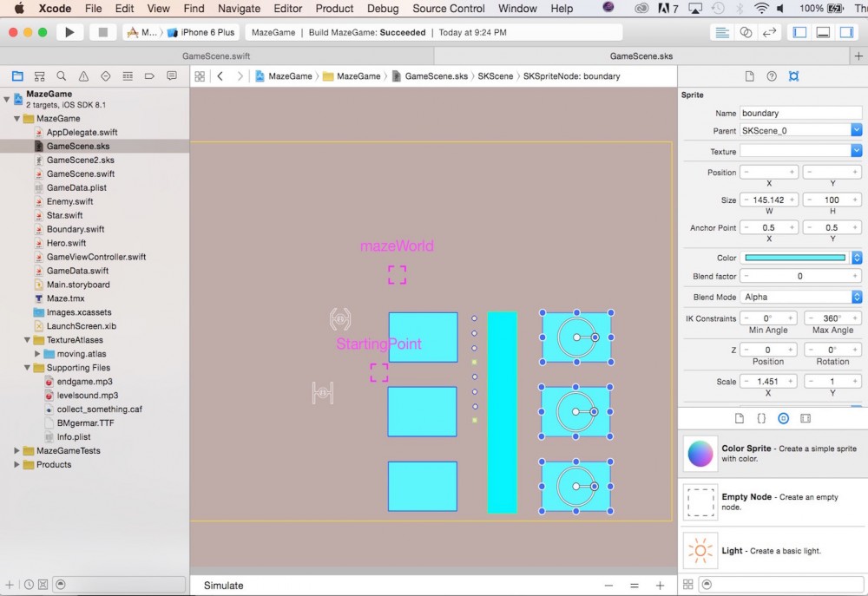This screenshot has height=596, width=868.
Task: Toggle the utilities panel visibility
Action: tap(846, 31)
